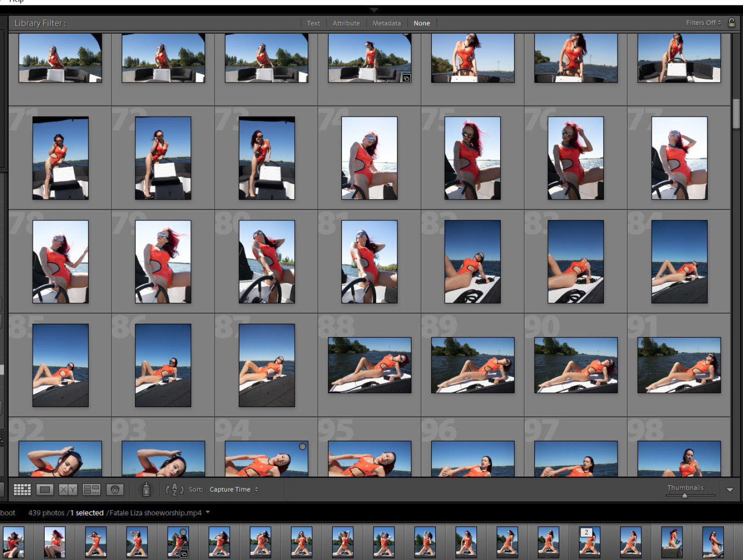Select the photo in grid cell 79
Screen dimensions: 743x560
coord(163,262)
